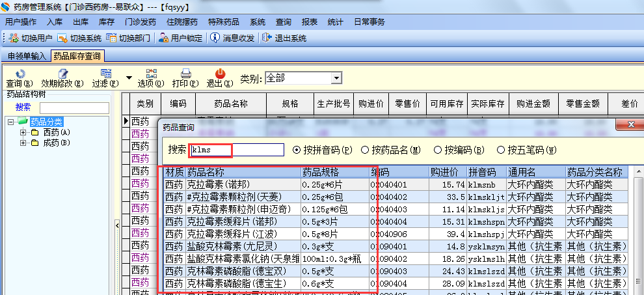Collapse the left panel splitter arrow
644x295 pixels.
point(116,225)
